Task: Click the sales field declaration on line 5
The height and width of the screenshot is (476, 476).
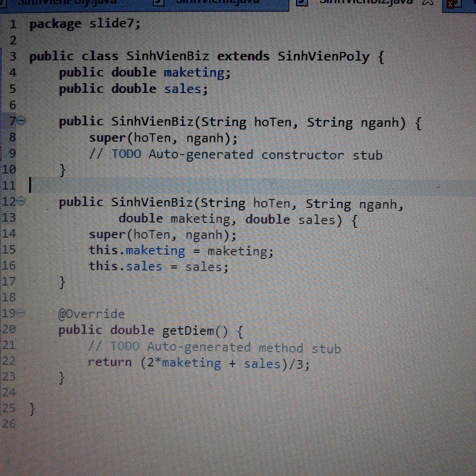Action: click(183, 89)
